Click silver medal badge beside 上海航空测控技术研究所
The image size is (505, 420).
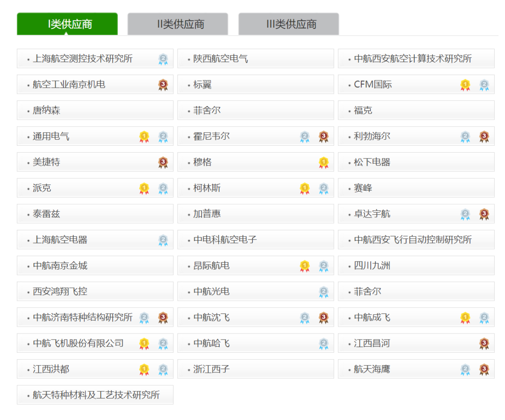click(x=163, y=59)
